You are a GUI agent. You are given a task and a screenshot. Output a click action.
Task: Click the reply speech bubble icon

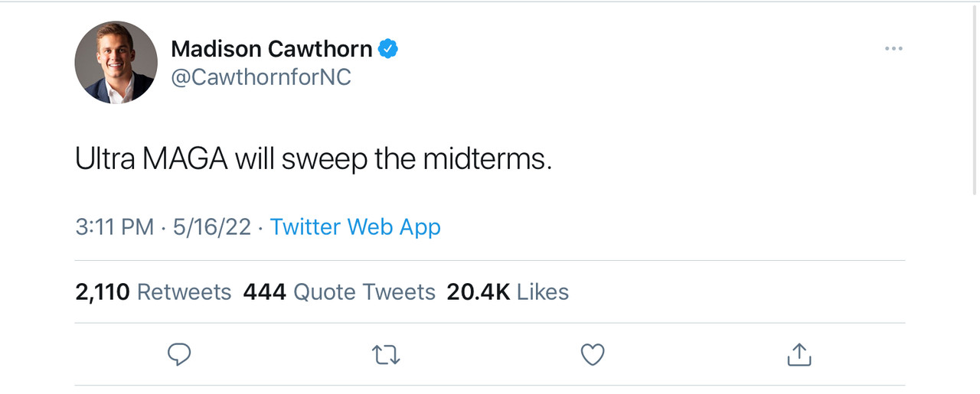(178, 354)
